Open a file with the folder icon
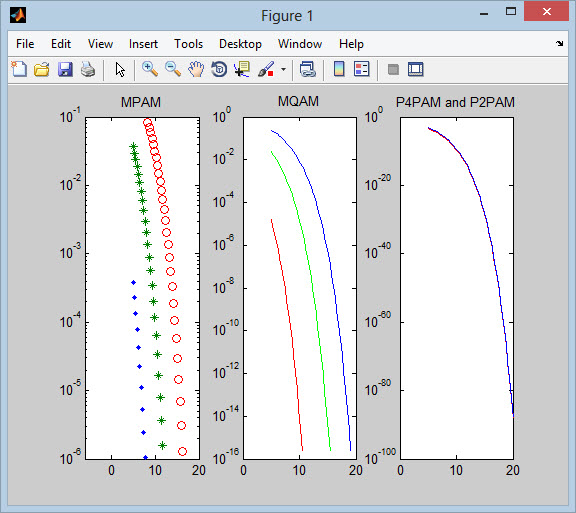This screenshot has height=513, width=576. (42, 69)
